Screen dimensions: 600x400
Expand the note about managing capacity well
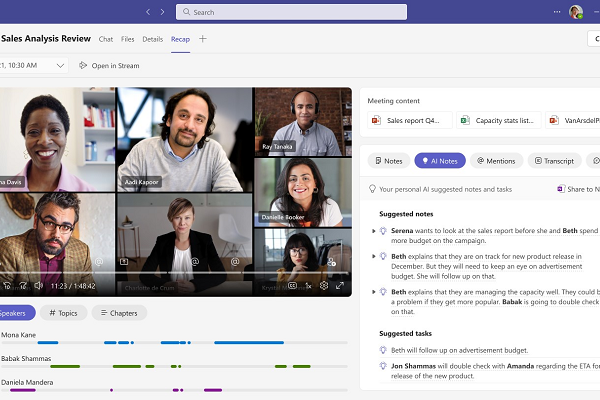(373, 292)
